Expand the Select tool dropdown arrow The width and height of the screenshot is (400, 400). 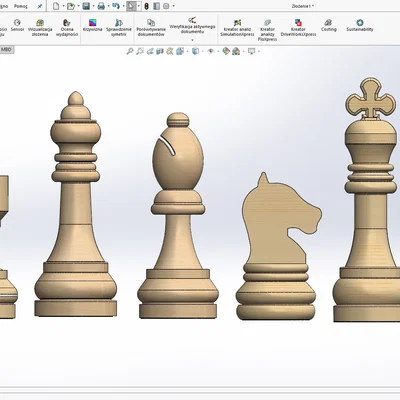[x=138, y=6]
